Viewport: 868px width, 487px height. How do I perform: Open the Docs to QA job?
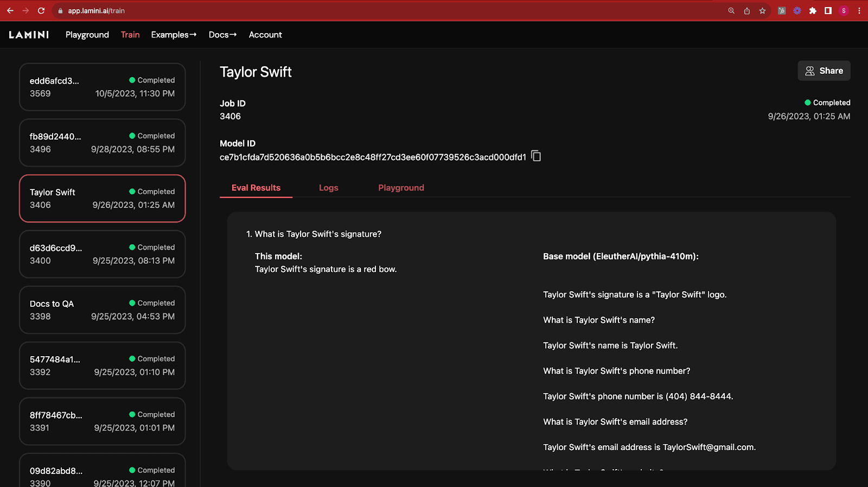click(x=103, y=310)
